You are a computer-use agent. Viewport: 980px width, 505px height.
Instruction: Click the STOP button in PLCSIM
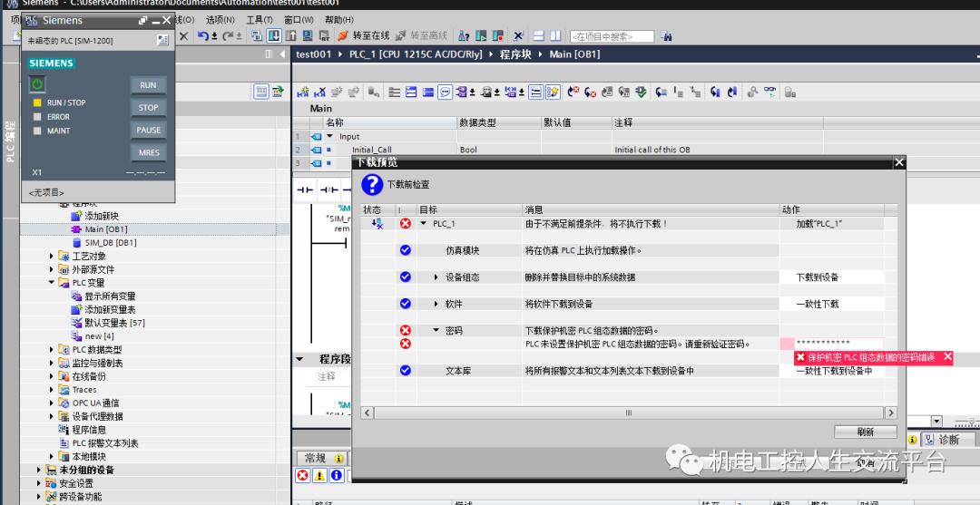tap(148, 107)
